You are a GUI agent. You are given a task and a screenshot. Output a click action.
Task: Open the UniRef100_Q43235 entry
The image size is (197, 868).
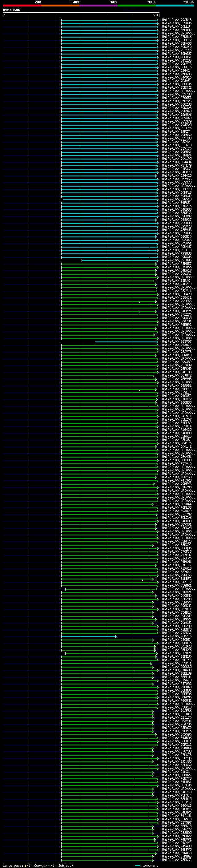177,61
